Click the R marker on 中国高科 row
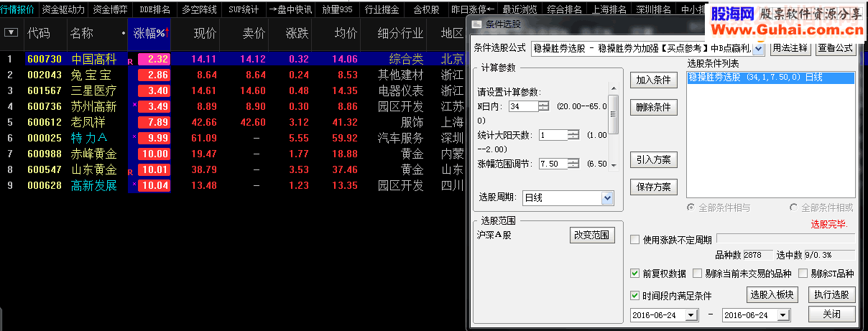The image size is (868, 331). pos(130,62)
